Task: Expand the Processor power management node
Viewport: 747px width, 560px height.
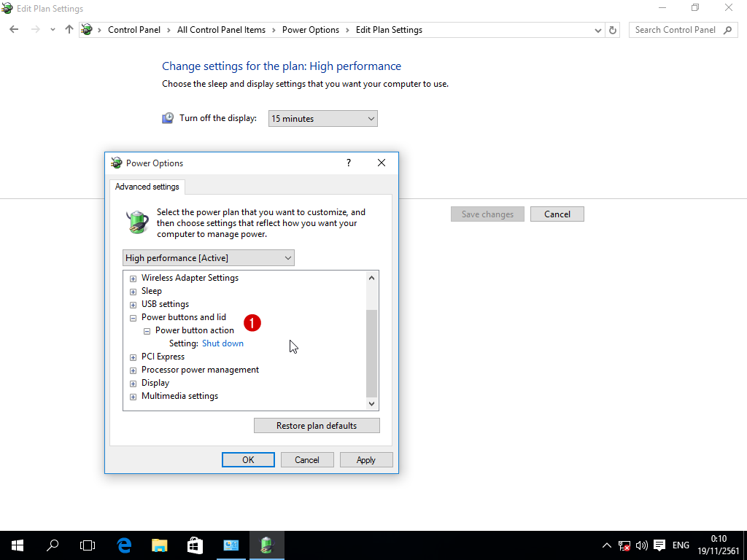Action: (x=133, y=370)
